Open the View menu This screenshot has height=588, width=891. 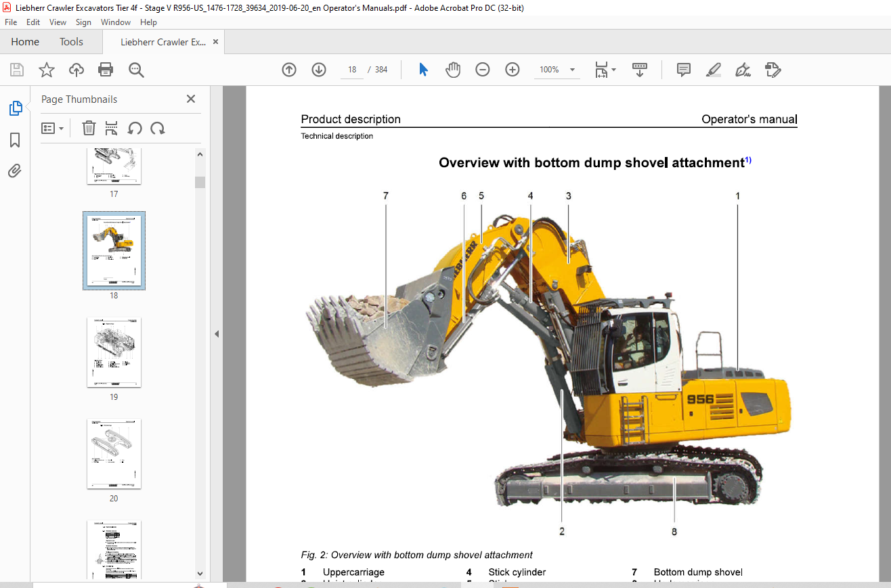point(58,22)
